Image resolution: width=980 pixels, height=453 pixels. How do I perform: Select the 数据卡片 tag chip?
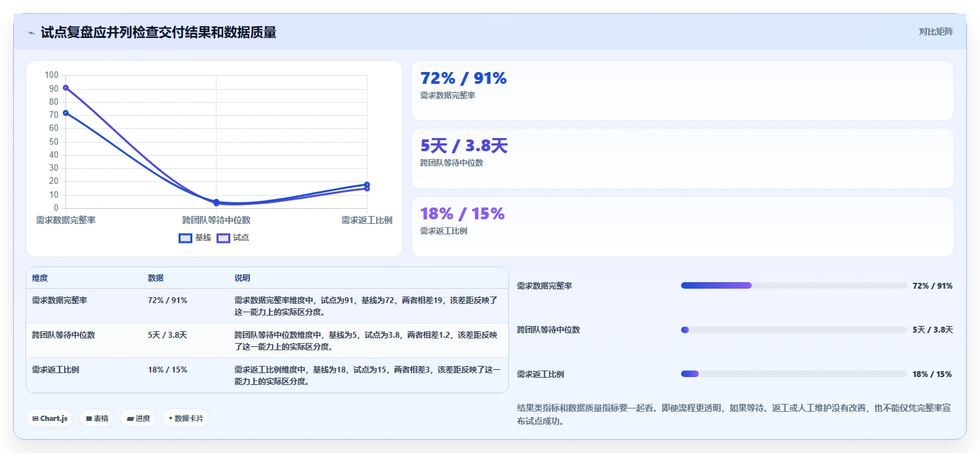click(x=186, y=418)
